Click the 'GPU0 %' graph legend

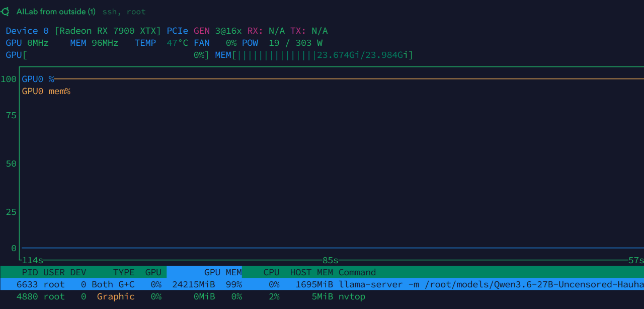(x=38, y=79)
